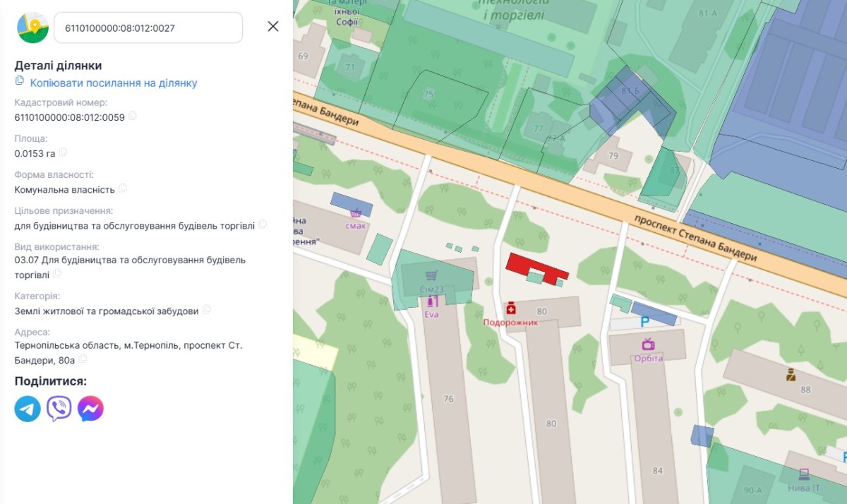Copy the 'Землі житлової та громадської забудови' category
This screenshot has height=504, width=847.
point(207,310)
